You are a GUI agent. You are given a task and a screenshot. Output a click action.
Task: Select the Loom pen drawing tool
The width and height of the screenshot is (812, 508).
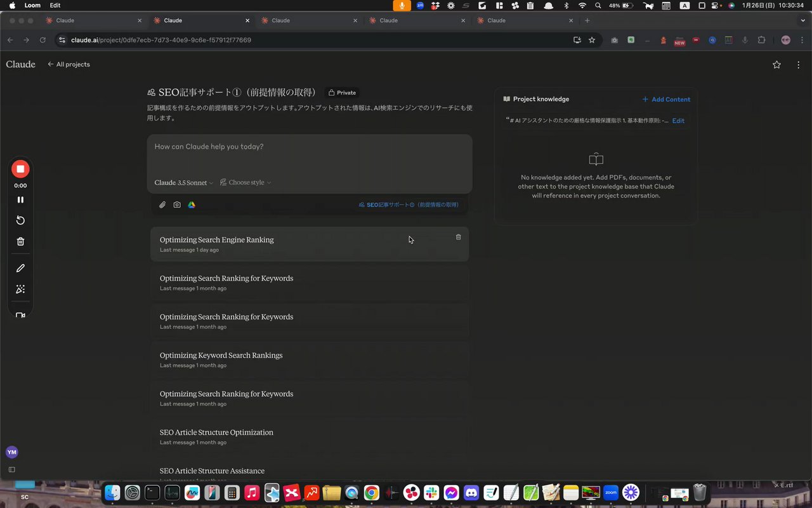(20, 268)
